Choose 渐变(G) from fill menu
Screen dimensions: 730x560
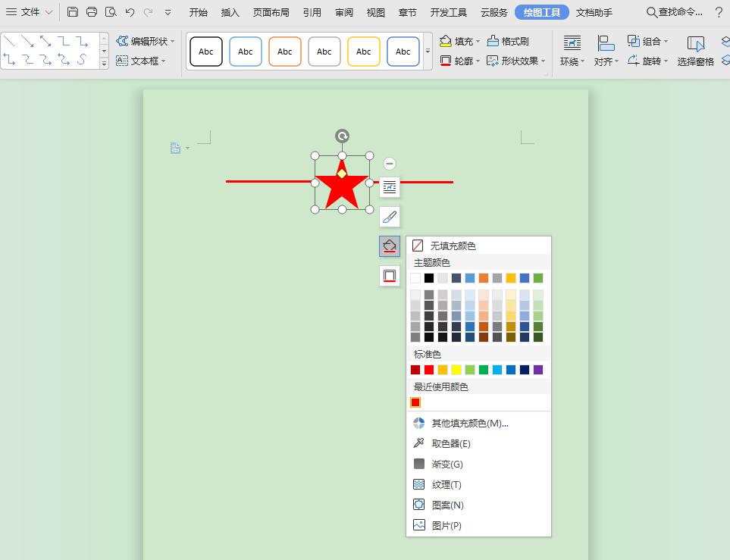447,465
